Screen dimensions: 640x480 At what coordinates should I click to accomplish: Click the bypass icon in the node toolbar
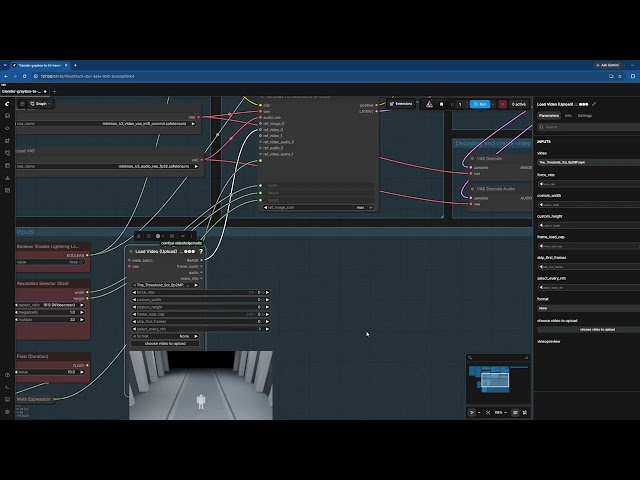click(182, 236)
